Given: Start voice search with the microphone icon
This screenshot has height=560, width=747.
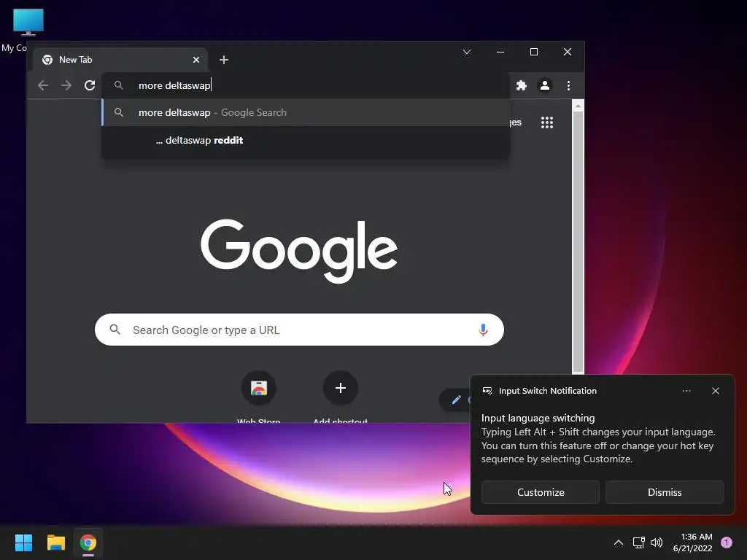Looking at the screenshot, I should (483, 330).
